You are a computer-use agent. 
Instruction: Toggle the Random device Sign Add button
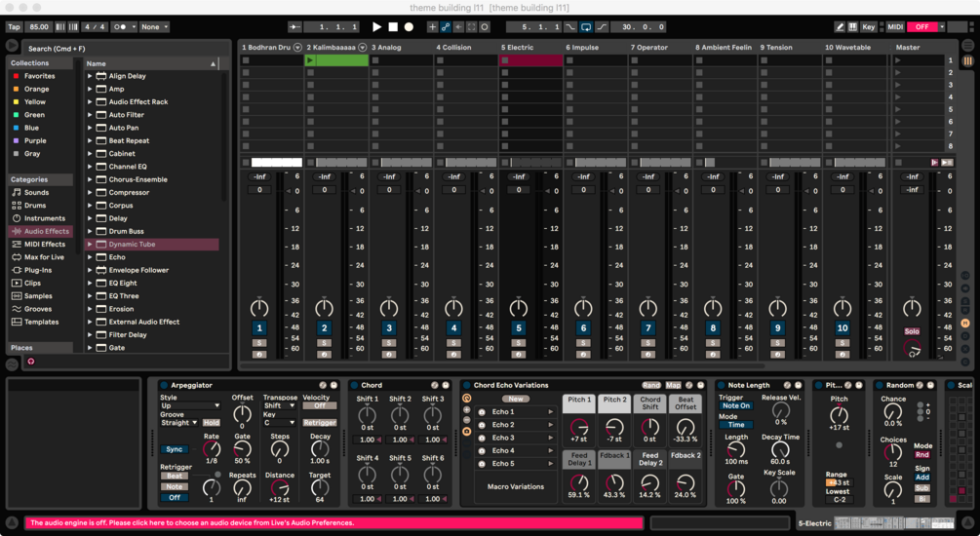pyautogui.click(x=922, y=478)
